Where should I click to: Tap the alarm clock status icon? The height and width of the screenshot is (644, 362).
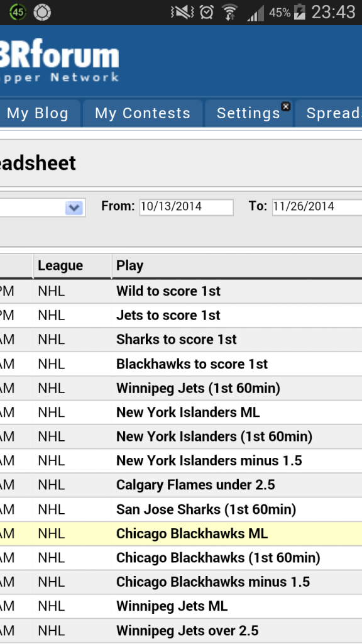[206, 12]
